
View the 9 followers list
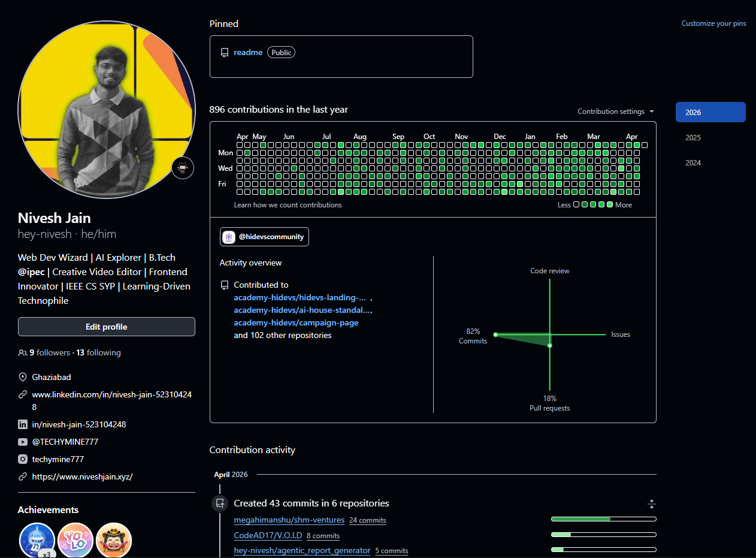pyautogui.click(x=48, y=352)
